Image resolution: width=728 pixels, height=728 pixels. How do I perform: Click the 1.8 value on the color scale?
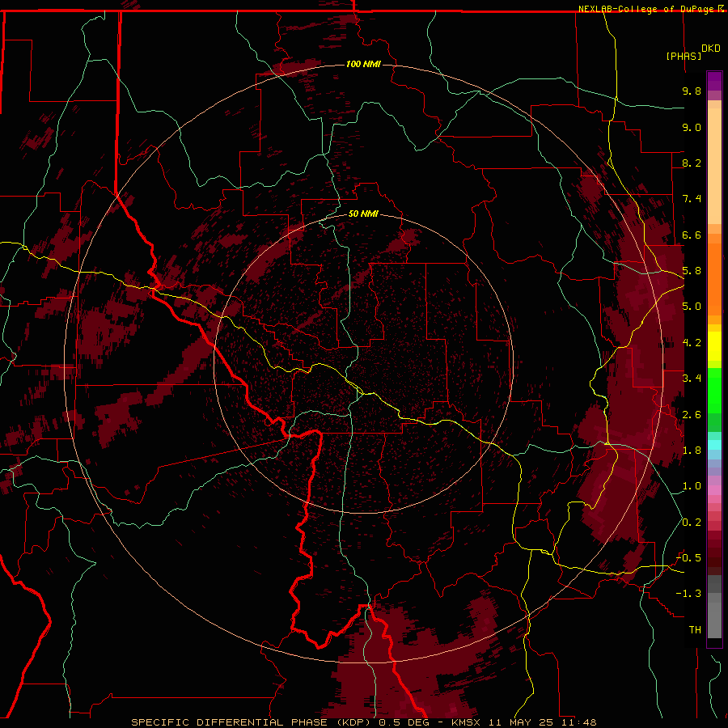[x=692, y=451]
